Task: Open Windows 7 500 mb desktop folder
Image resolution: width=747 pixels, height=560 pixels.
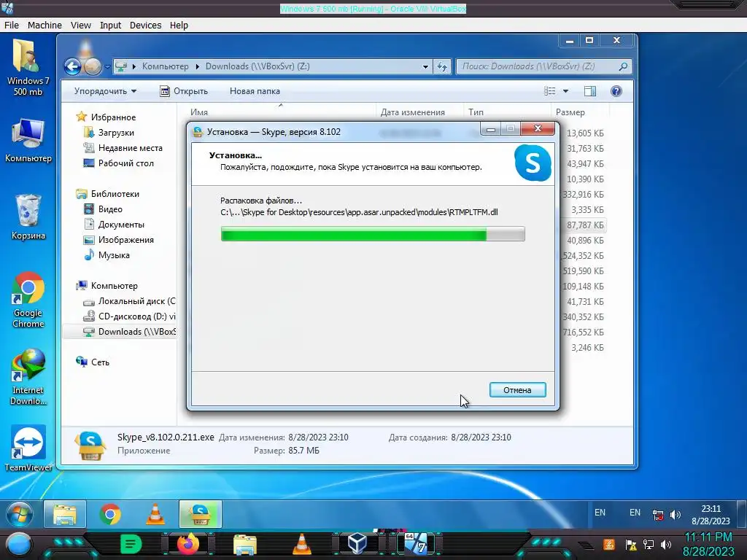Action: coord(28,68)
